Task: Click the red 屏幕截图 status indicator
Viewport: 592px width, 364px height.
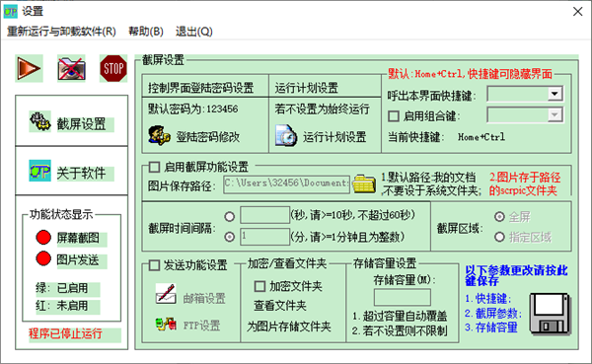Action: pos(43,238)
